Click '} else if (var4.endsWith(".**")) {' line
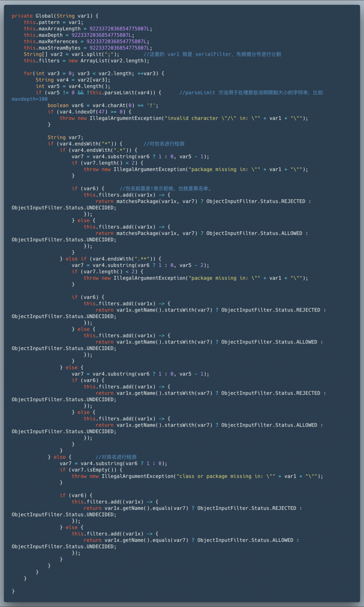 [x=111, y=259]
